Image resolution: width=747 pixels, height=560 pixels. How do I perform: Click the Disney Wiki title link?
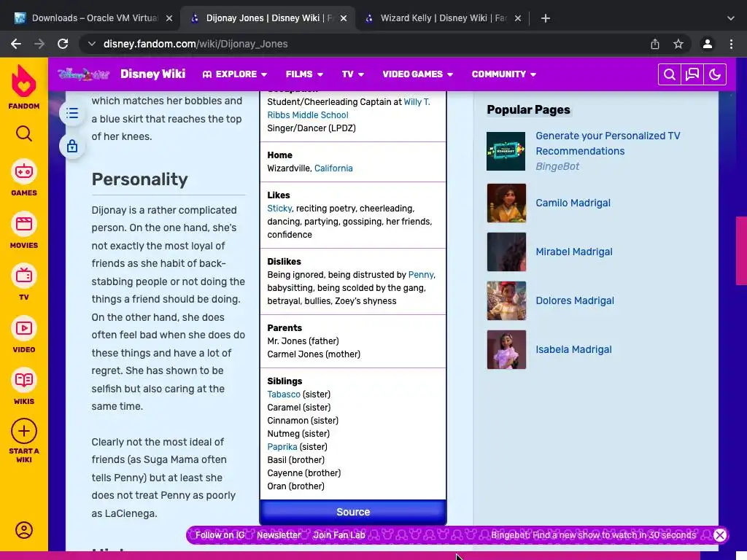[x=153, y=74]
